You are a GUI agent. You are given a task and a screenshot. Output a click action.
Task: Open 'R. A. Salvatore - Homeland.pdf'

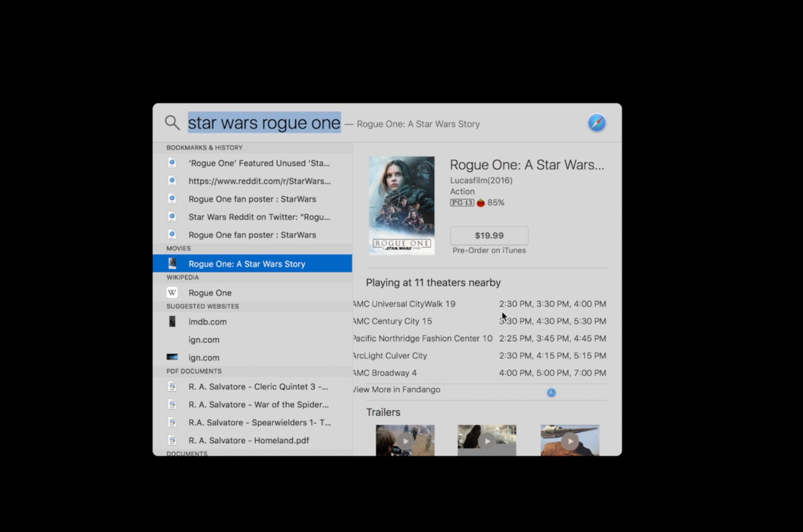pos(252,440)
